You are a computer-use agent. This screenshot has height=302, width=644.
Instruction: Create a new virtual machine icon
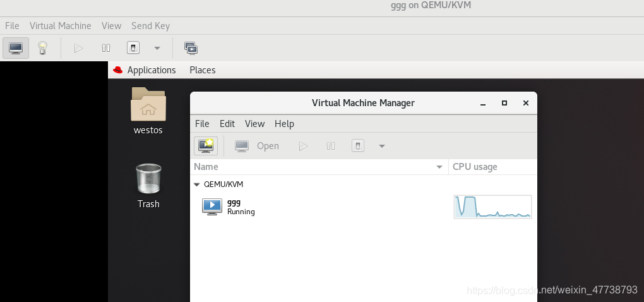pyautogui.click(x=206, y=146)
